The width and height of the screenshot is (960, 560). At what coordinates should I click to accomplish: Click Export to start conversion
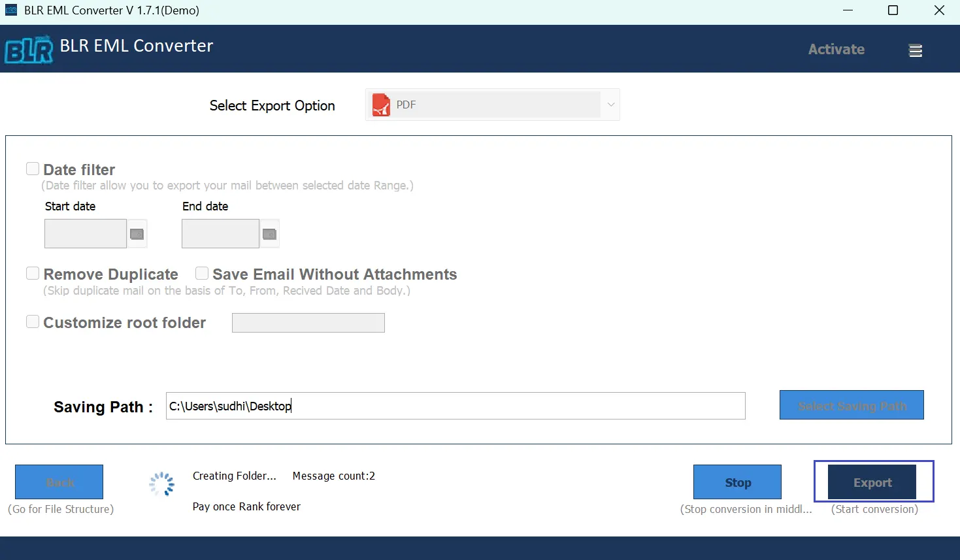pos(872,482)
